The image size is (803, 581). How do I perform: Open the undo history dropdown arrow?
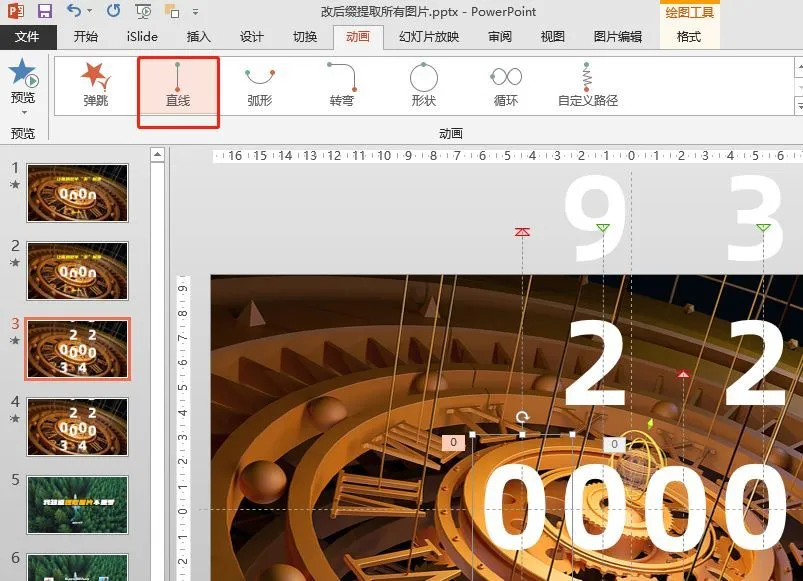click(90, 11)
